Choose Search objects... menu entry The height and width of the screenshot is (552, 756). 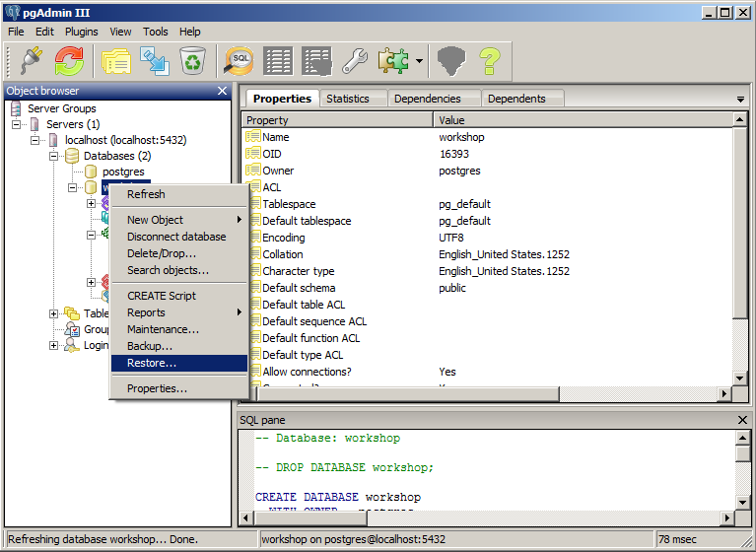[178, 270]
